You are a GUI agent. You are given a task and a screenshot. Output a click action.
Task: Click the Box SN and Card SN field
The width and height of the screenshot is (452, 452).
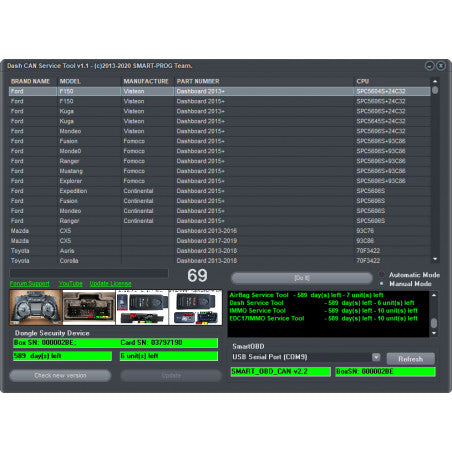(116, 343)
